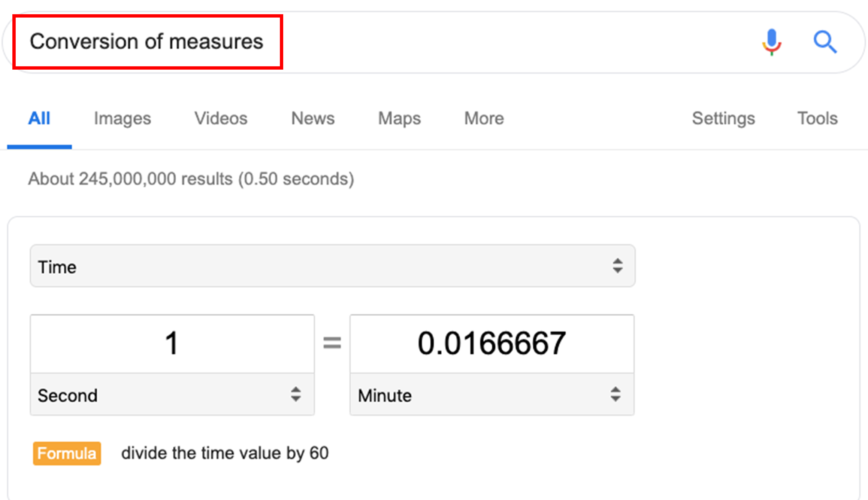Screen dimensions: 868x500
Task: Open the Second unit dropdown
Action: (172, 394)
